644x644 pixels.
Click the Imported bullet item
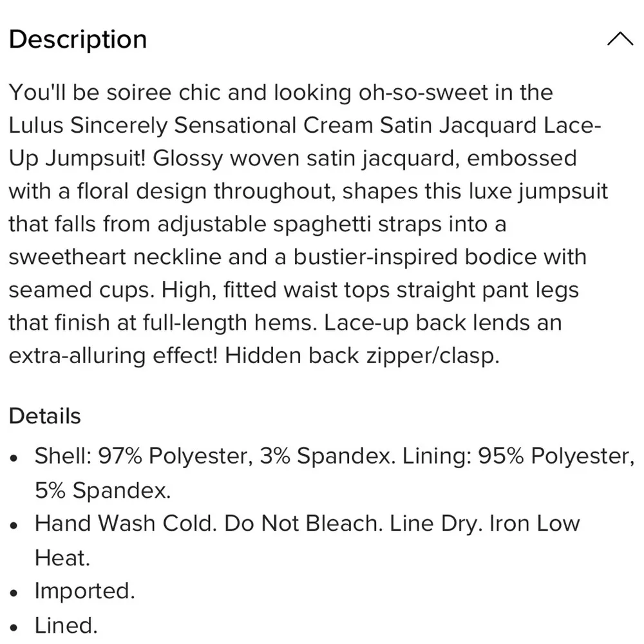coord(84,591)
